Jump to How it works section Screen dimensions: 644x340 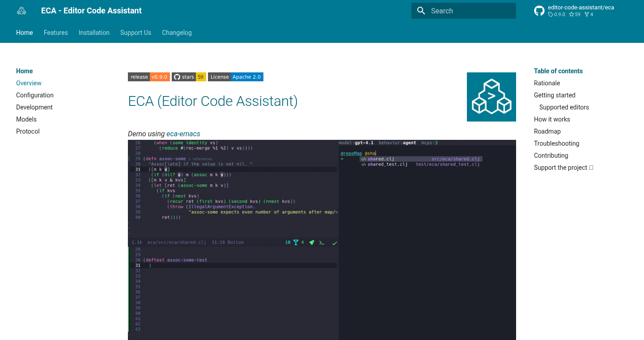point(552,119)
